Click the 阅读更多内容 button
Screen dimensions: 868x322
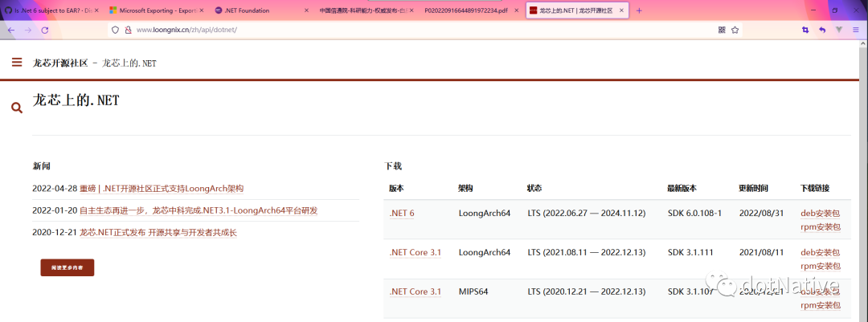point(67,267)
